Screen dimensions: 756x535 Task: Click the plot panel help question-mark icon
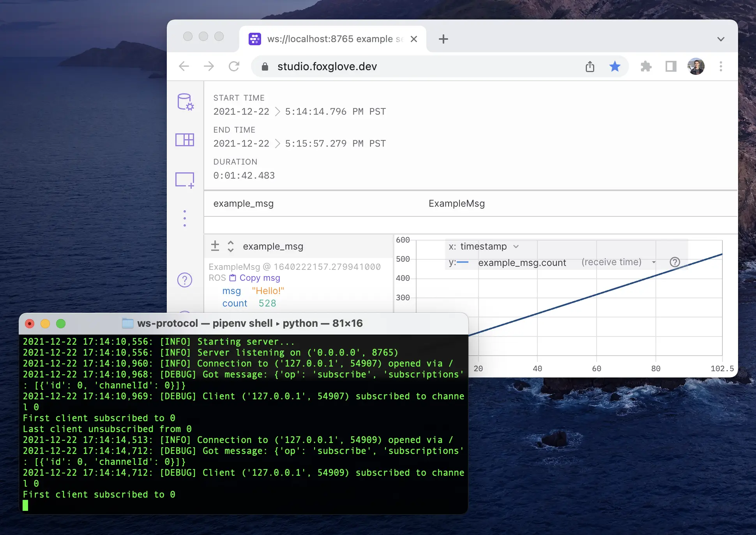[675, 262]
